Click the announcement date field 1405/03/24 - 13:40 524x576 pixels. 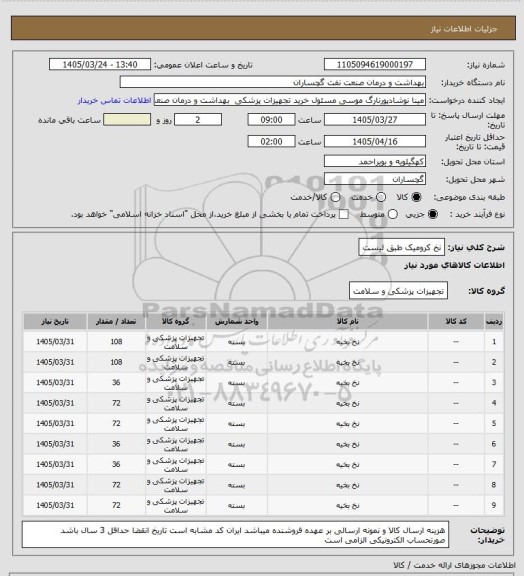pos(100,64)
